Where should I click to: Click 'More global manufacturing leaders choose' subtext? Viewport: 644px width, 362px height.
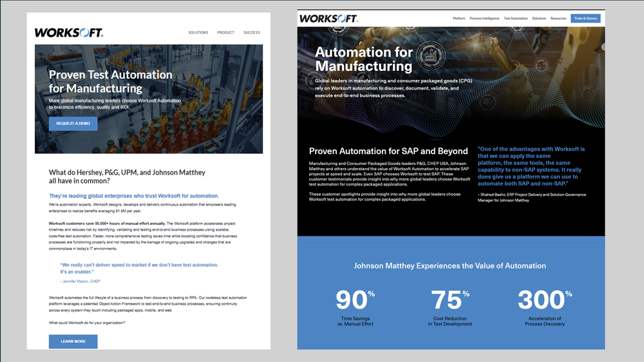(115, 104)
